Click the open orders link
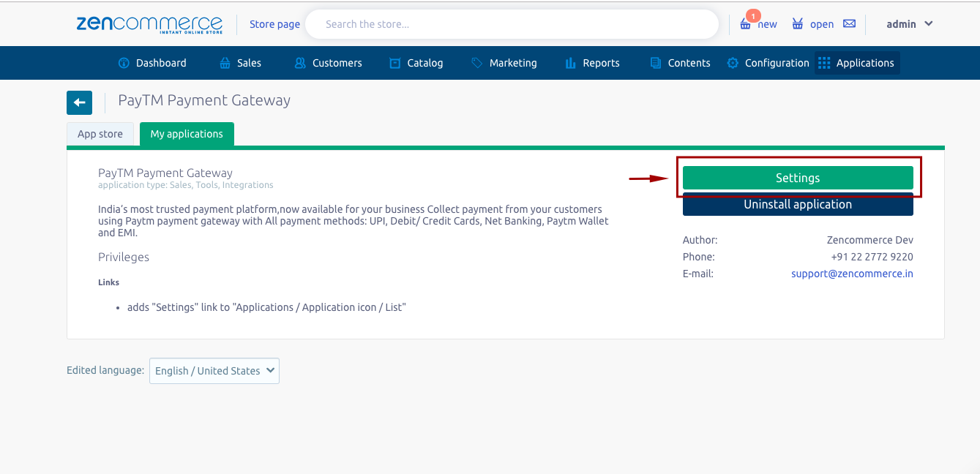The image size is (980, 474). [822, 24]
